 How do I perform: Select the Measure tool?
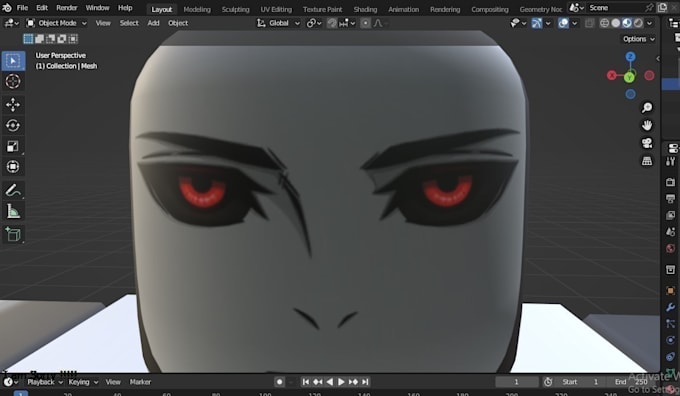[13, 211]
